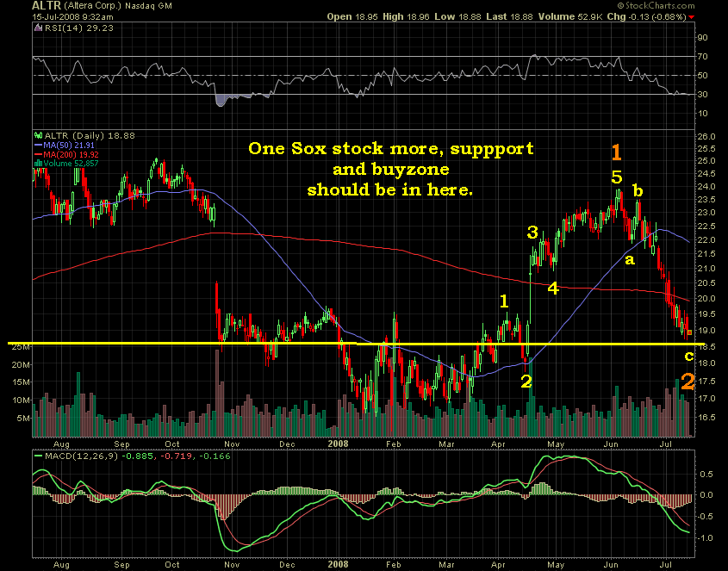Click the 15M volume axis label
Screen dimensions: 728x571
click(x=21, y=382)
